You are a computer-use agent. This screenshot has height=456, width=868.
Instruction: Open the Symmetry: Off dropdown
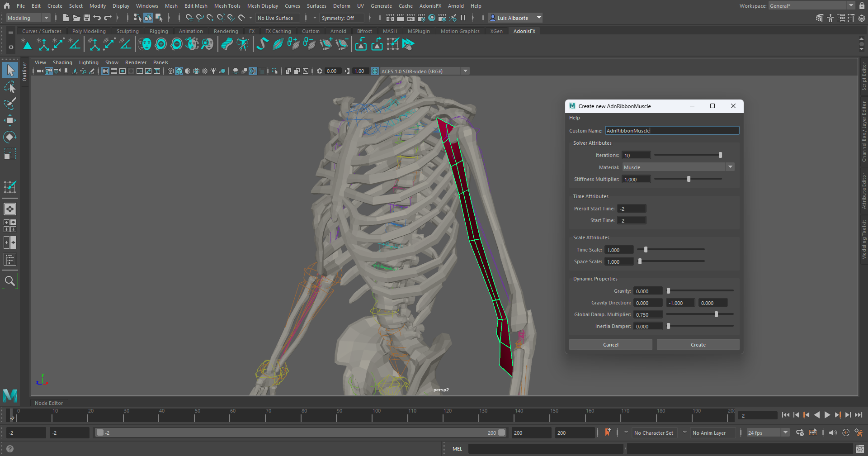[342, 18]
